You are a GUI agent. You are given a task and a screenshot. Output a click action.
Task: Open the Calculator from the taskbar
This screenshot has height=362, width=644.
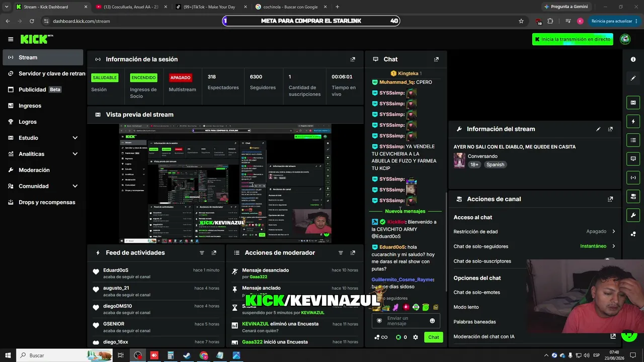click(171, 355)
